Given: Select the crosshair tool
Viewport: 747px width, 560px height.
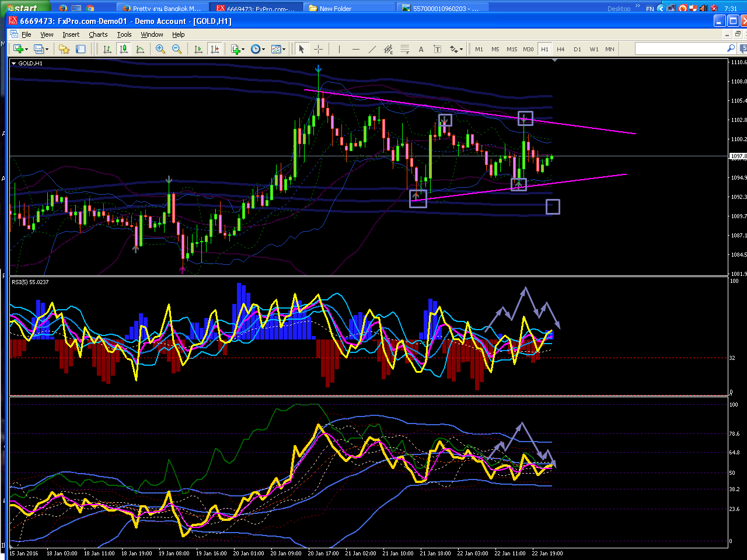Looking at the screenshot, I should pos(318,49).
